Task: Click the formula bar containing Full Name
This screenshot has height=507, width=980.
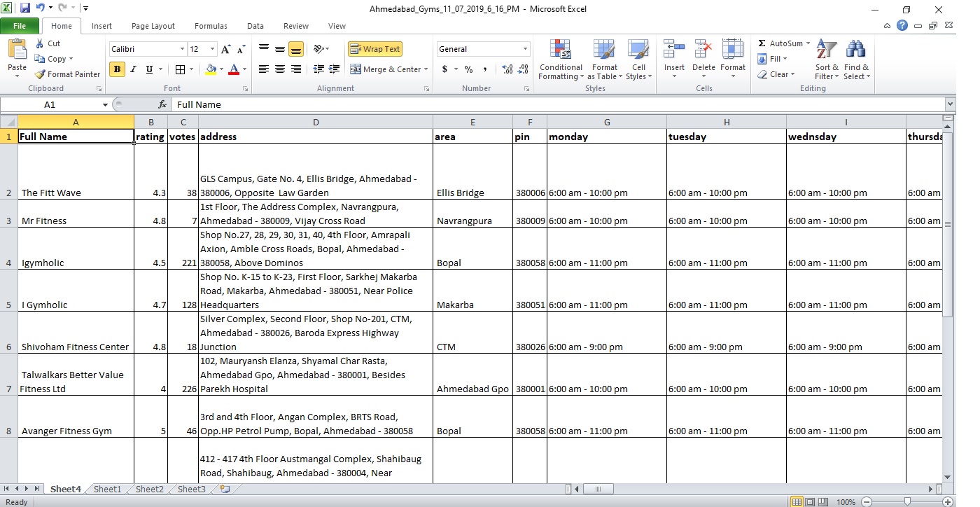Action: coord(553,104)
